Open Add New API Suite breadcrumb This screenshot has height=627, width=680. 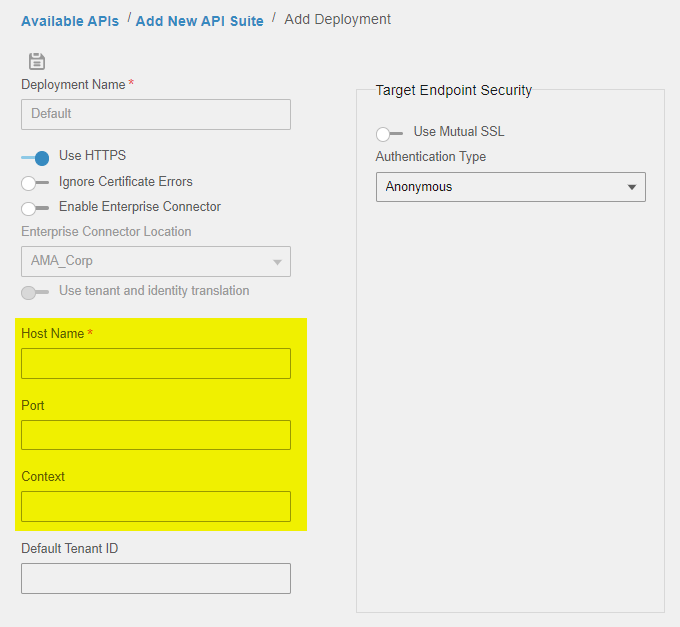[x=199, y=21]
